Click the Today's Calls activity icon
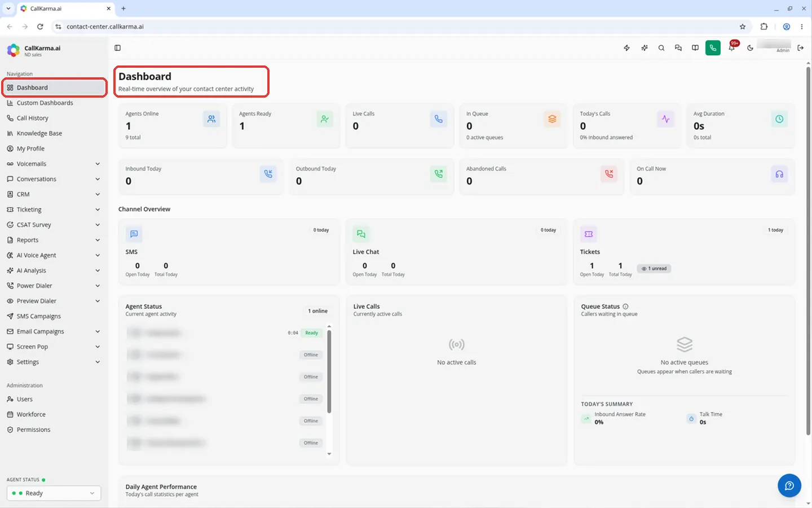Viewport: 812px width, 508px height. click(666, 119)
